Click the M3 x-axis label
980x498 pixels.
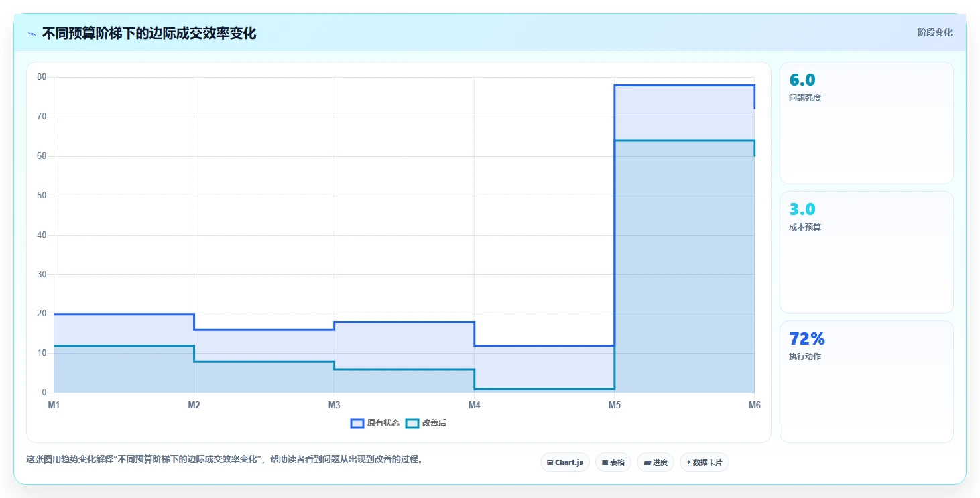click(x=334, y=405)
